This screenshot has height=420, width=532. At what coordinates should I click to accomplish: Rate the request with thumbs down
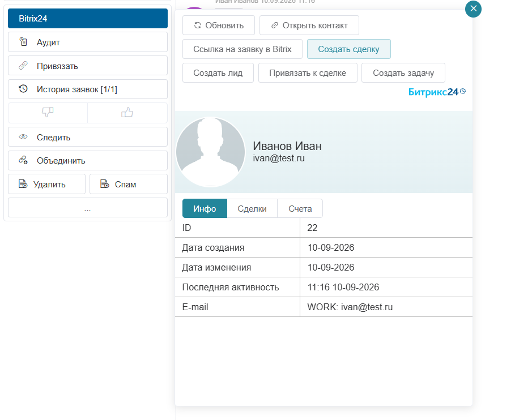click(48, 113)
